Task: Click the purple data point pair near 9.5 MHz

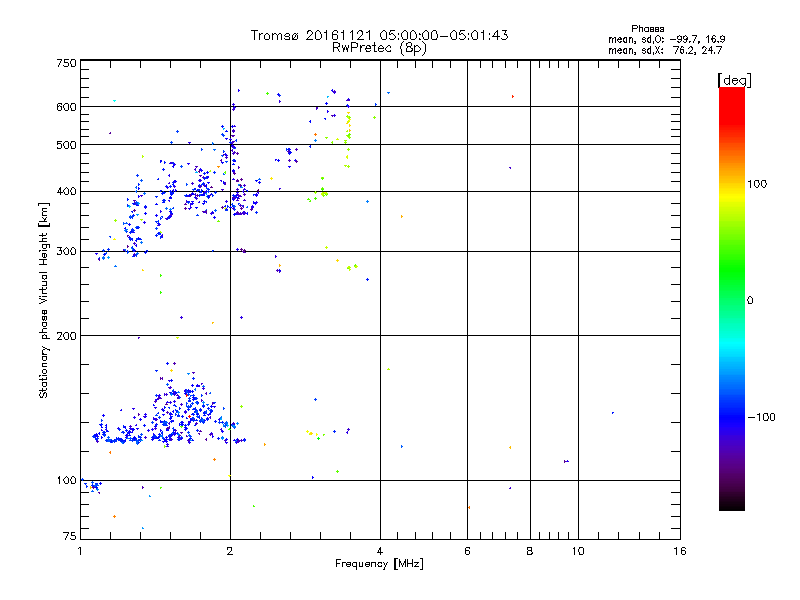Action: click(566, 461)
